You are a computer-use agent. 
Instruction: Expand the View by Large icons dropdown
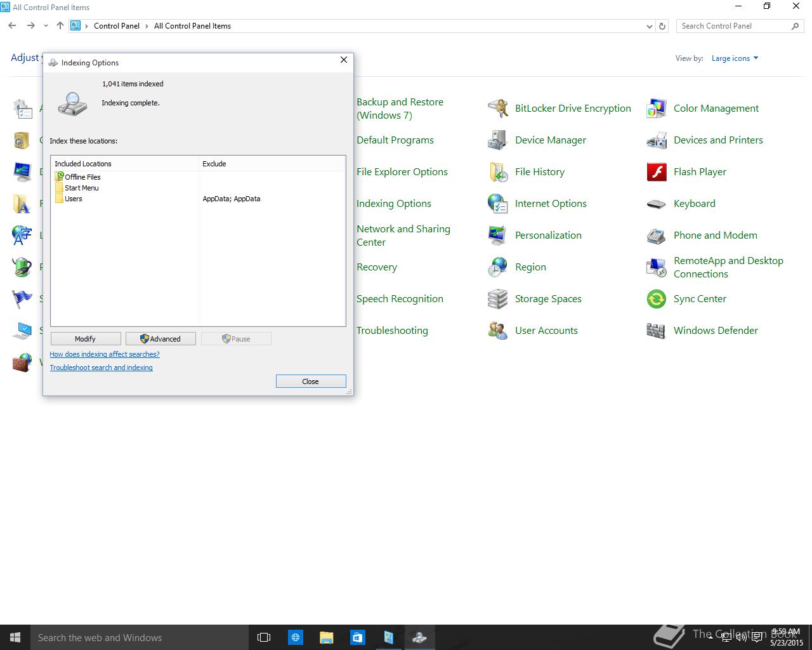click(735, 58)
